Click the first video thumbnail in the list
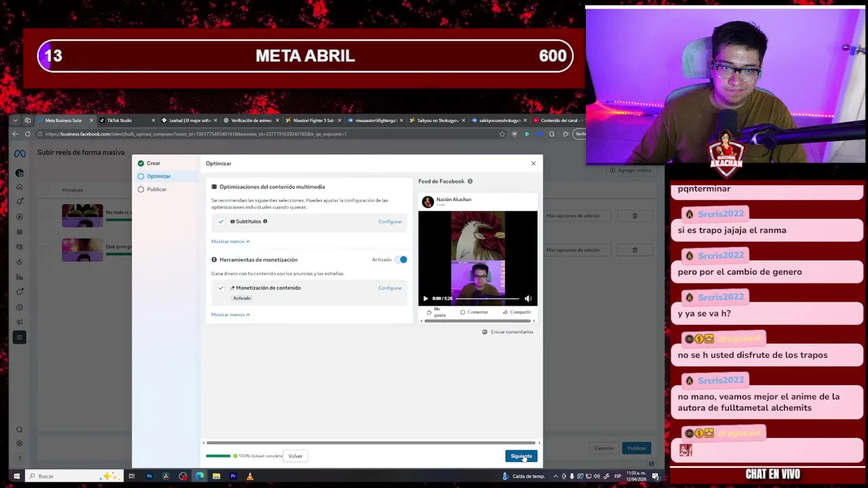Image resolution: width=868 pixels, height=488 pixels. [x=82, y=216]
